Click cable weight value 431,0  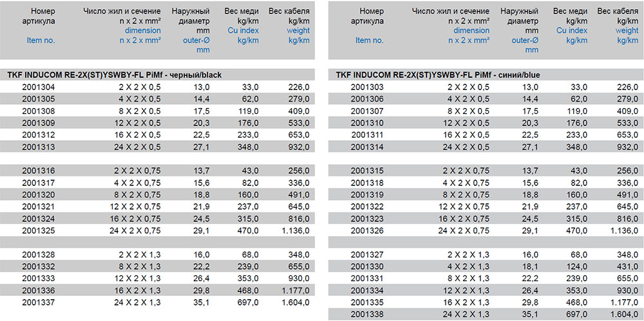pos(627,267)
